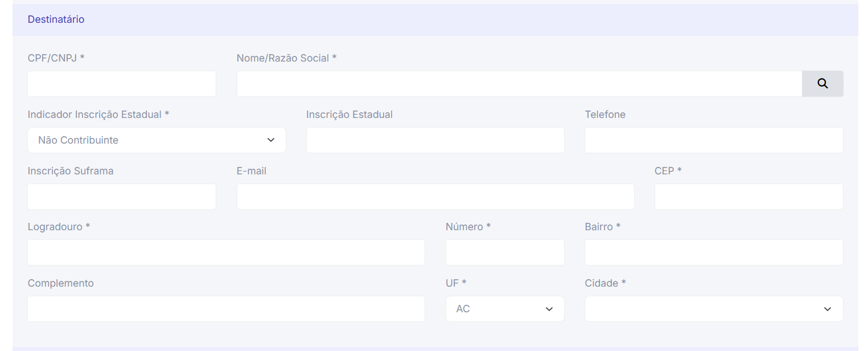Click the CPF/CNPJ field label
The image size is (868, 351).
pyautogui.click(x=56, y=58)
